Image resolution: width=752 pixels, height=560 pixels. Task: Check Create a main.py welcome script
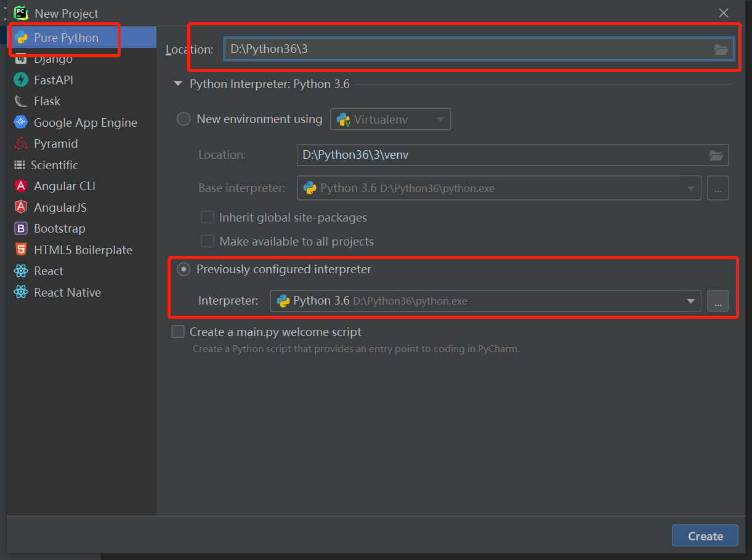click(x=178, y=332)
